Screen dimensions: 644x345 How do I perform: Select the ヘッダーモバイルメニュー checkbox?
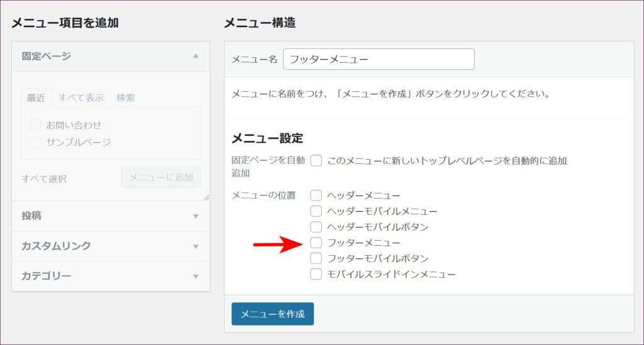tap(316, 211)
